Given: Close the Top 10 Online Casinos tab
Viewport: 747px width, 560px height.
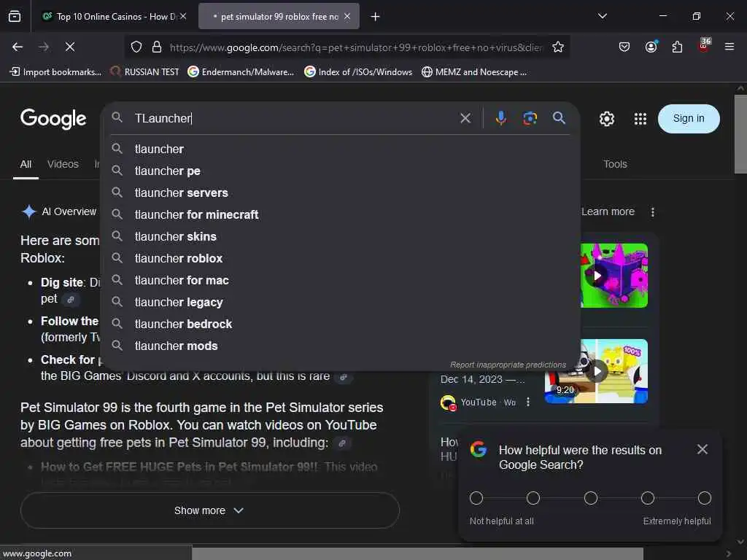Looking at the screenshot, I should [183, 16].
